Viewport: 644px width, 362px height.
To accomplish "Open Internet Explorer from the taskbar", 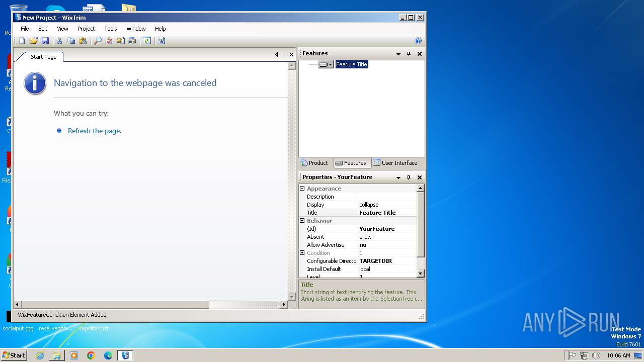I will point(40,355).
